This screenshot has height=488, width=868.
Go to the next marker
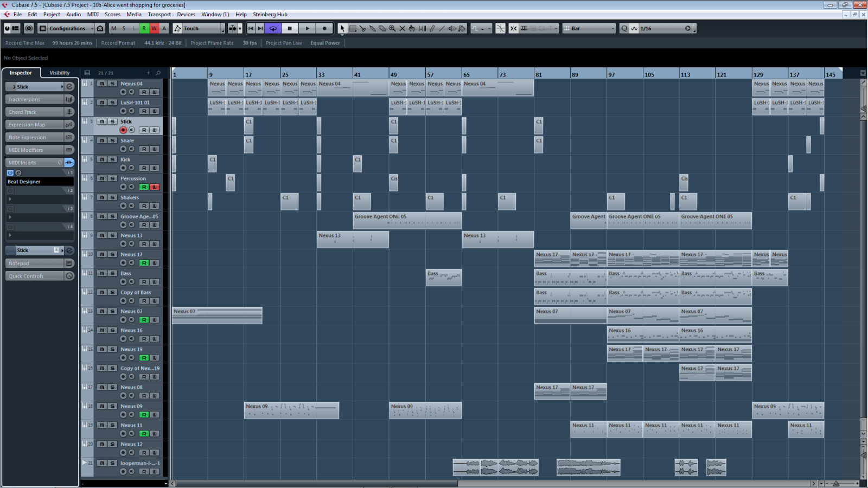pyautogui.click(x=260, y=28)
